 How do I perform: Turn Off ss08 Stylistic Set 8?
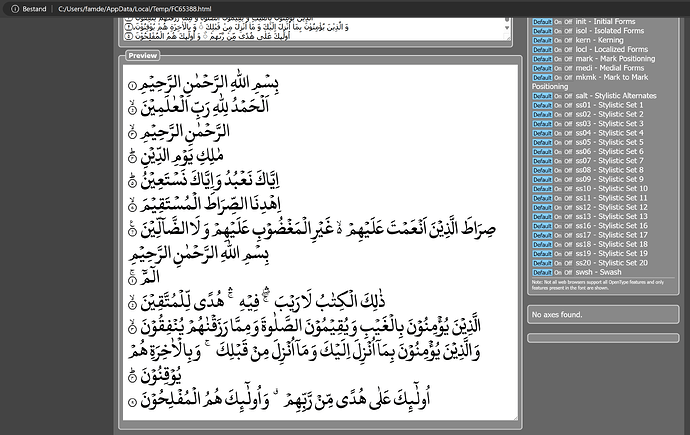pyautogui.click(x=568, y=170)
